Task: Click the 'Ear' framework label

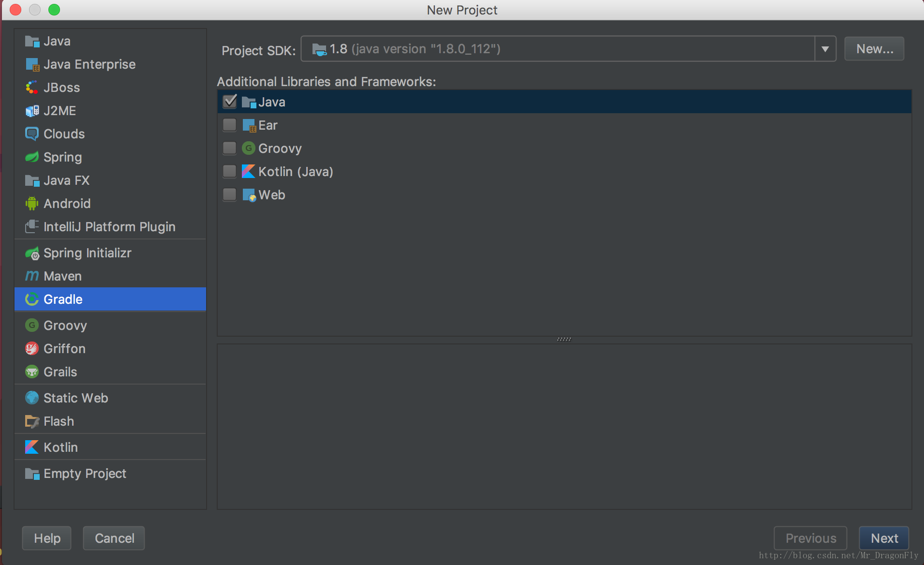Action: point(268,125)
